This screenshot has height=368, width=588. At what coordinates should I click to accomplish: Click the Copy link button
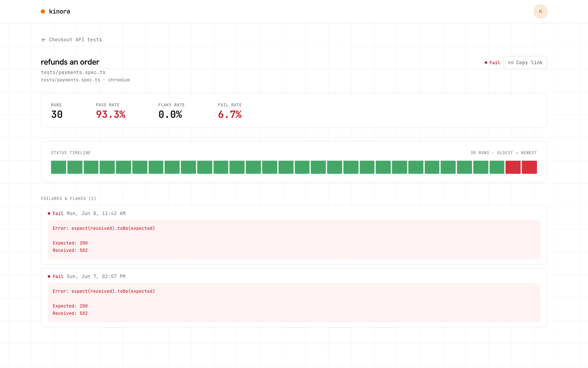pyautogui.click(x=525, y=63)
